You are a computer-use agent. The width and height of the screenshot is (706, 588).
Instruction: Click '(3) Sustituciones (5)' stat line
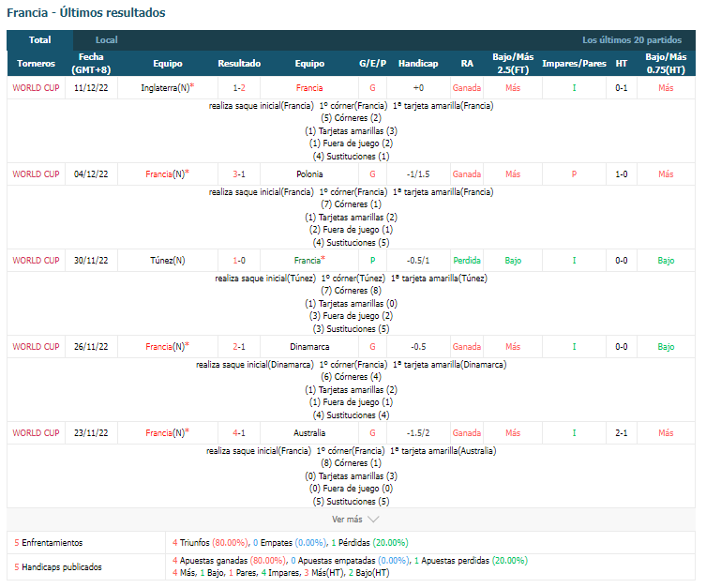pos(351,328)
